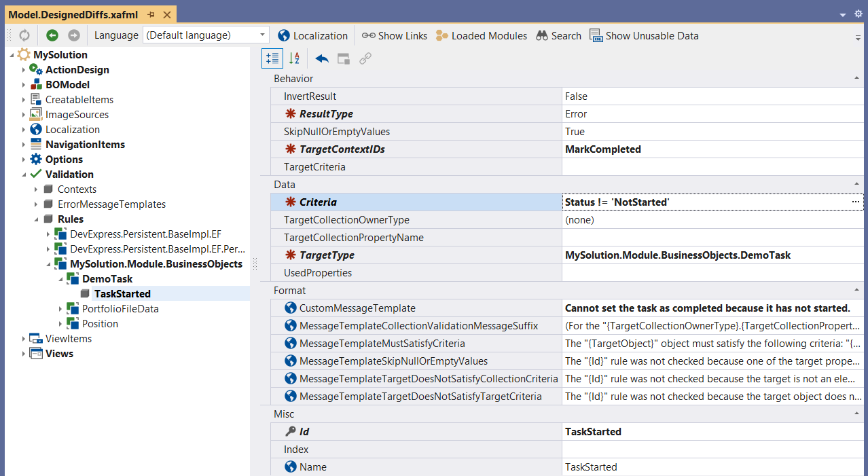The image size is (868, 476).
Task: Edit the CustomMessageTemplate value
Action: (713, 308)
